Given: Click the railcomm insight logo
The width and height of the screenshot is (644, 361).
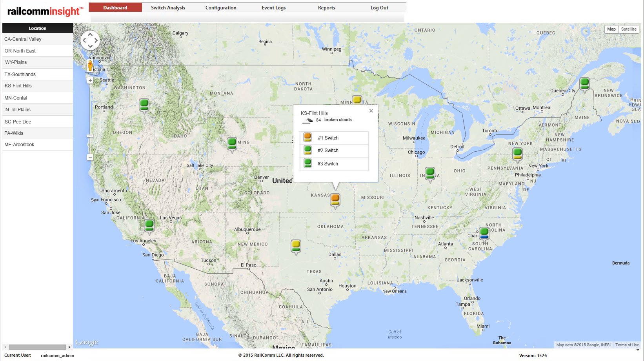Looking at the screenshot, I should point(45,11).
